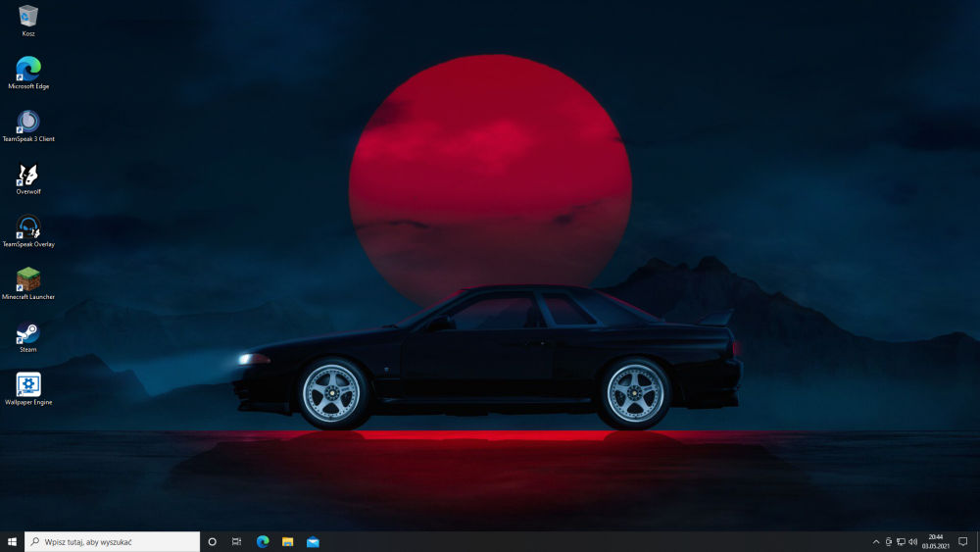This screenshot has height=552, width=980.
Task: Launch Microsoft Edge from the taskbar
Action: 263,541
